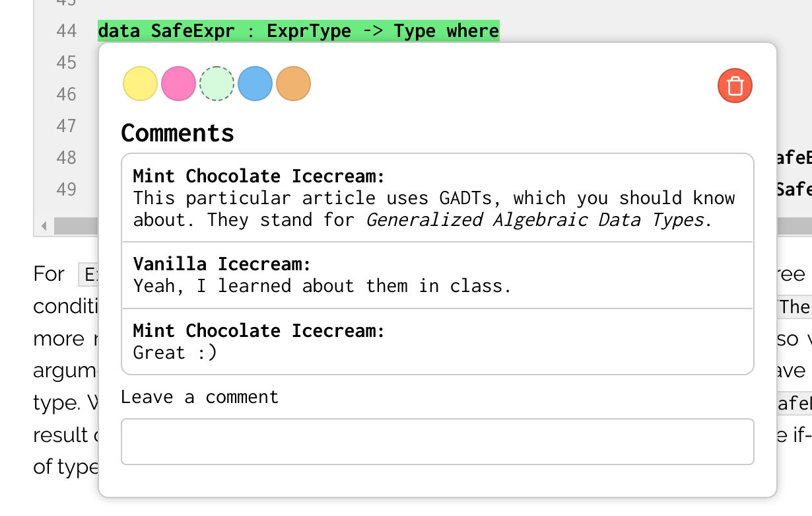This screenshot has height=516, width=812.
Task: Delete the highlight with the trash icon
Action: (x=735, y=86)
